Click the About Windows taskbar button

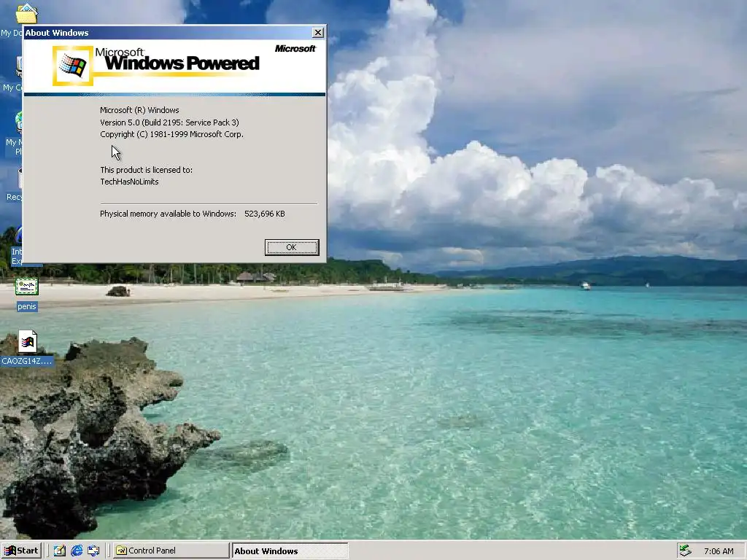[290, 551]
